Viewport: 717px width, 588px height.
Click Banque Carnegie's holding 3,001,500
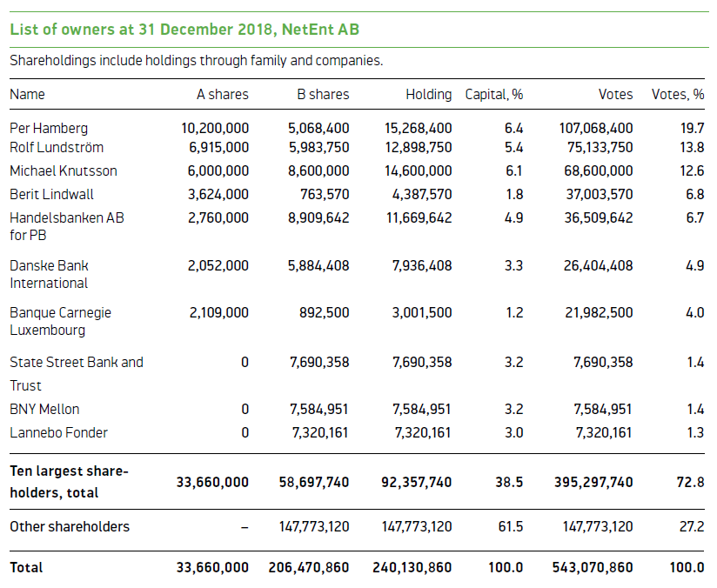click(x=422, y=313)
